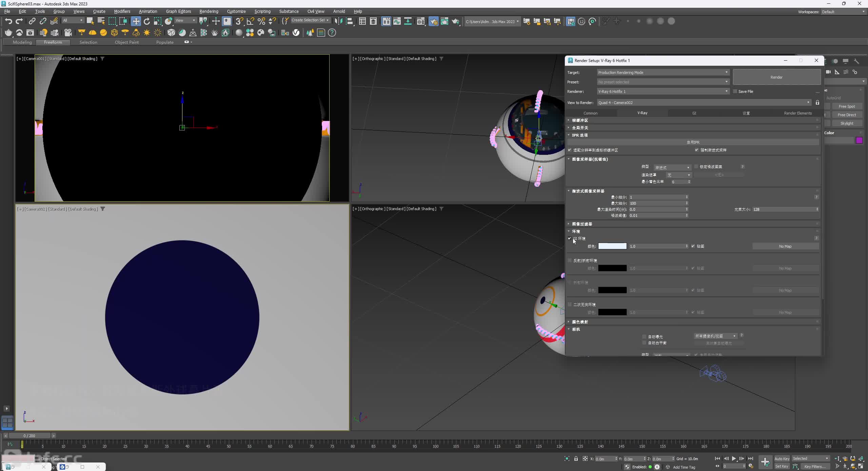Screen dimensions: 868x471
Task: Toggle the Angle Snap icon
Action: 250,21
